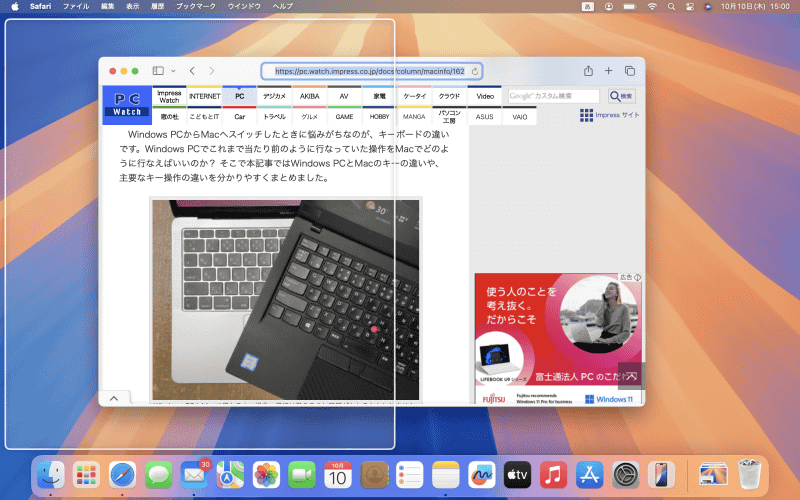The width and height of the screenshot is (800, 500).
Task: Open System Settings from the Dock
Action: (626, 476)
